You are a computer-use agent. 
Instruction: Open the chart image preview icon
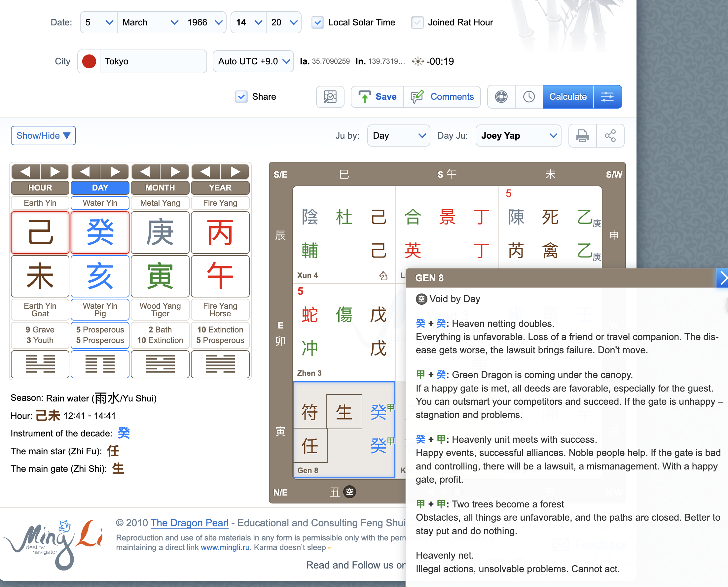pos(330,97)
